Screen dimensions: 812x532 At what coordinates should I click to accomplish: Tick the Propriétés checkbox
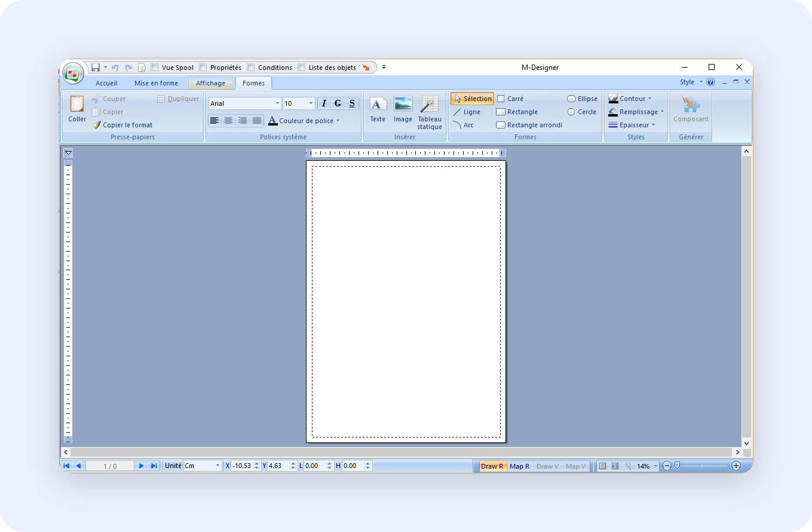tap(203, 68)
